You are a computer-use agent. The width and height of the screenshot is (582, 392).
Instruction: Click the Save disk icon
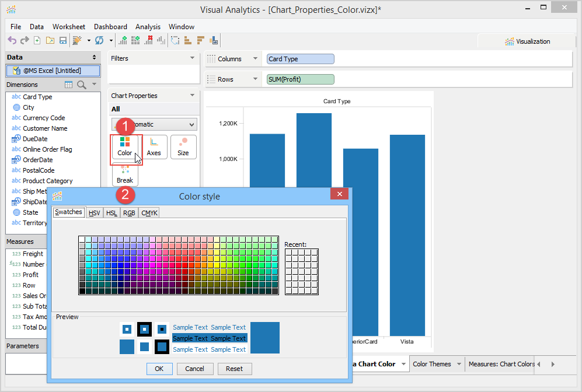click(63, 40)
